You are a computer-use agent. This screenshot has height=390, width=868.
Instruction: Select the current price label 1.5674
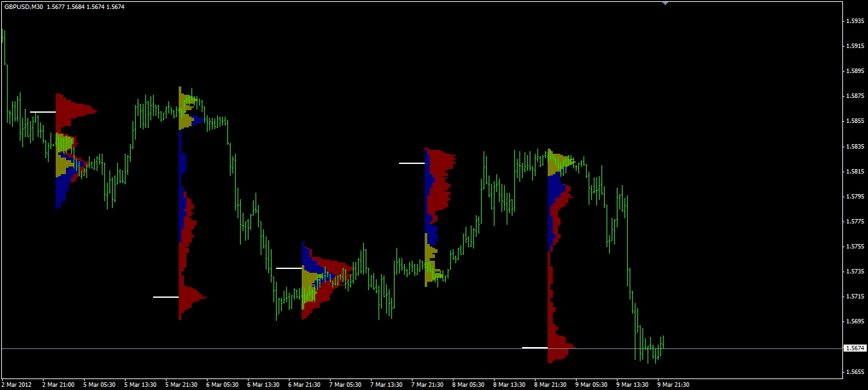(855, 348)
